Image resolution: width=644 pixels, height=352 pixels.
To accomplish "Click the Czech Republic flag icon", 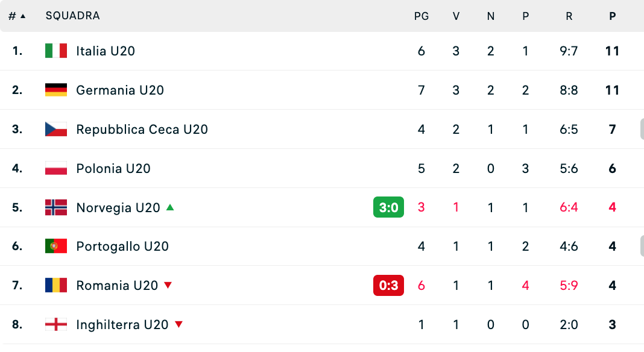I will pos(56,130).
